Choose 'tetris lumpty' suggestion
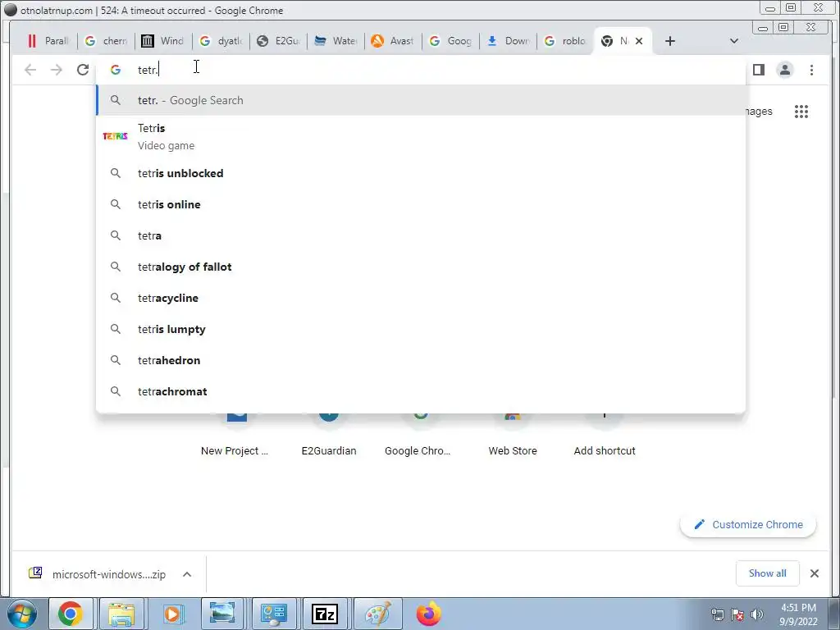Screen dimensions: 840x630 pyautogui.click(x=421, y=329)
